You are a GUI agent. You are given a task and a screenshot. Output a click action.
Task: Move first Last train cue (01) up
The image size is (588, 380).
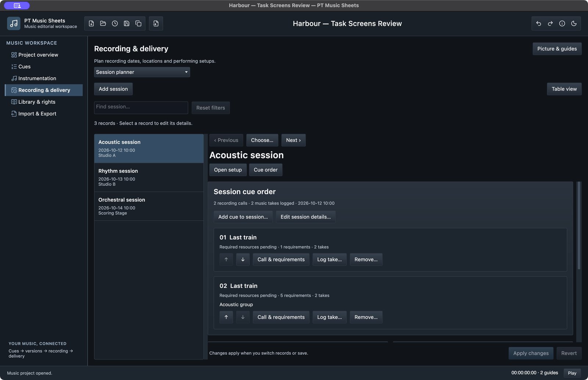coord(226,259)
